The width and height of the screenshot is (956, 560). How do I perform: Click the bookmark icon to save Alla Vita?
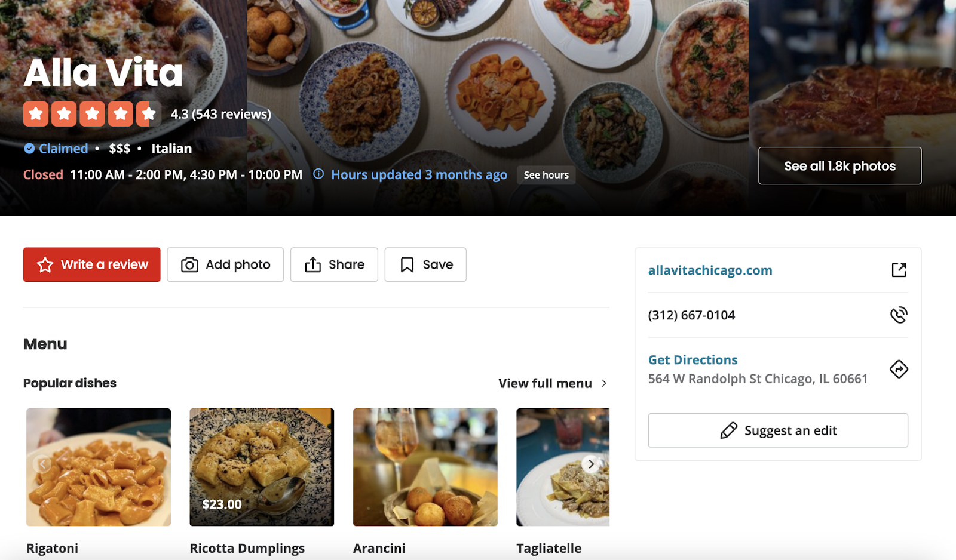[x=407, y=264]
